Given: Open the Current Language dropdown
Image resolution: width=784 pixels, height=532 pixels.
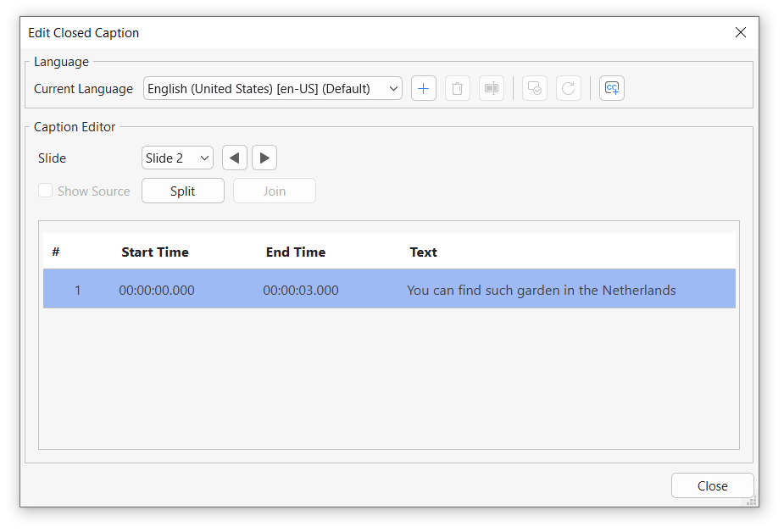Looking at the screenshot, I should pos(272,88).
